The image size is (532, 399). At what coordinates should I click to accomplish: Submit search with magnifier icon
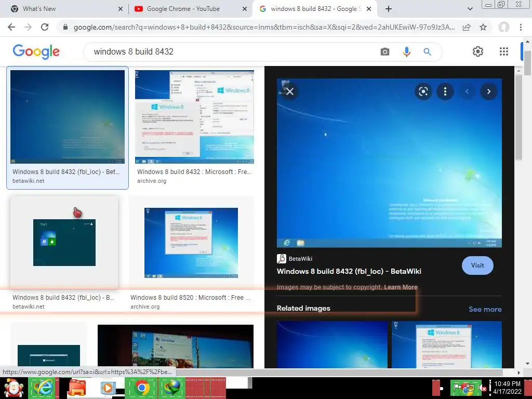click(427, 51)
